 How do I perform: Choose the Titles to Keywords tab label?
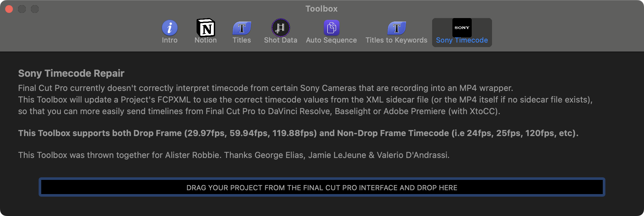[396, 40]
